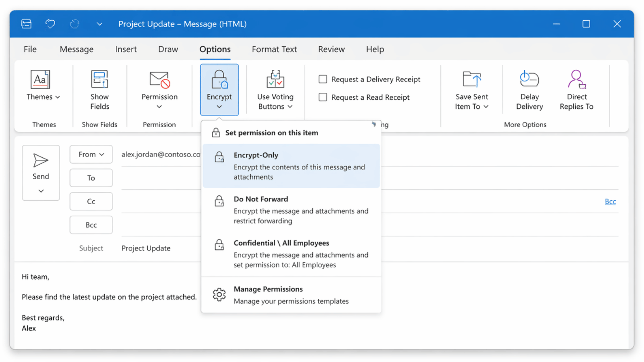Click the Permission envelope icon
Image resolution: width=644 pixels, height=362 pixels.
159,80
